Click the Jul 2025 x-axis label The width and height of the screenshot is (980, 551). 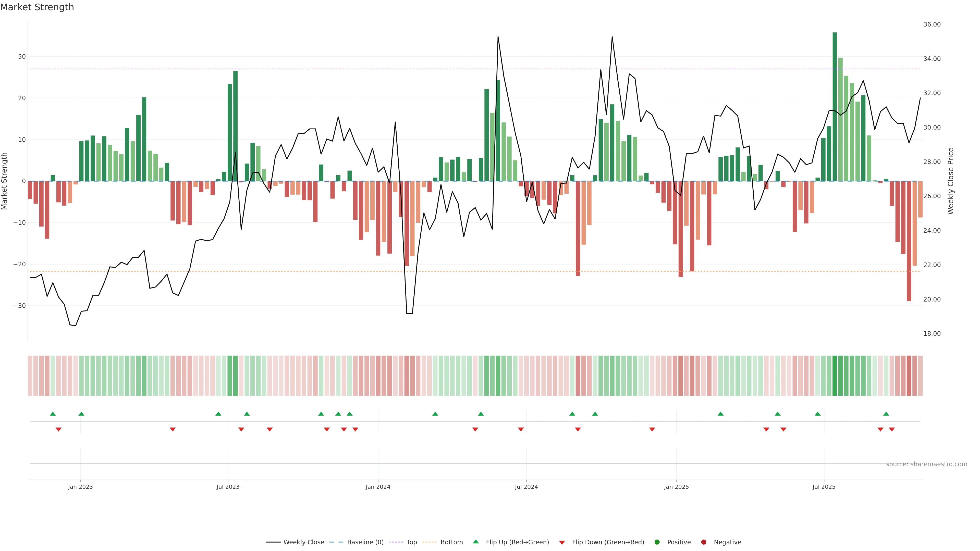tap(824, 487)
